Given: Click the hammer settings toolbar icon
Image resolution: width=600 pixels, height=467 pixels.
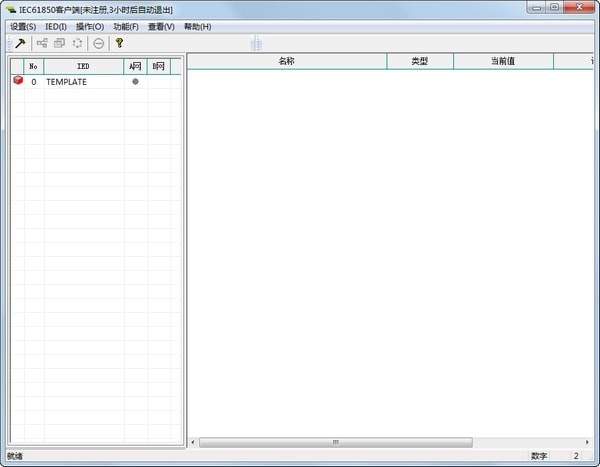Looking at the screenshot, I should (20, 43).
